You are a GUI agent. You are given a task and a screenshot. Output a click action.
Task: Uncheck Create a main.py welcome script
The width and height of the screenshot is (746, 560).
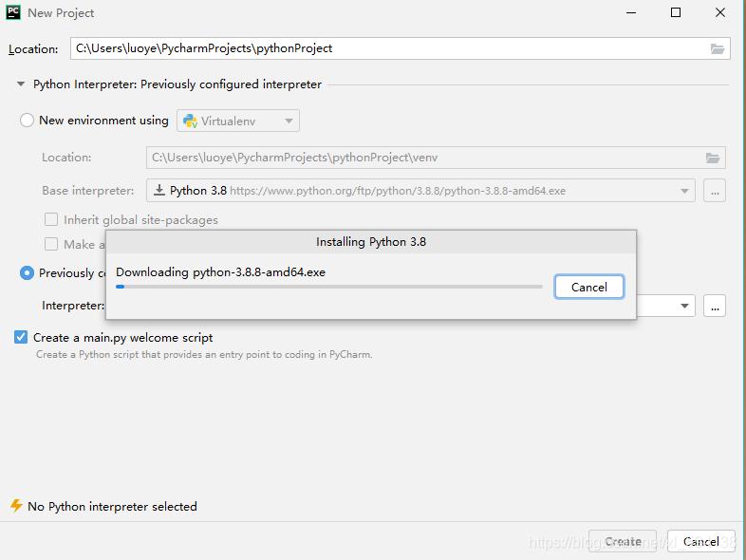tap(21, 337)
